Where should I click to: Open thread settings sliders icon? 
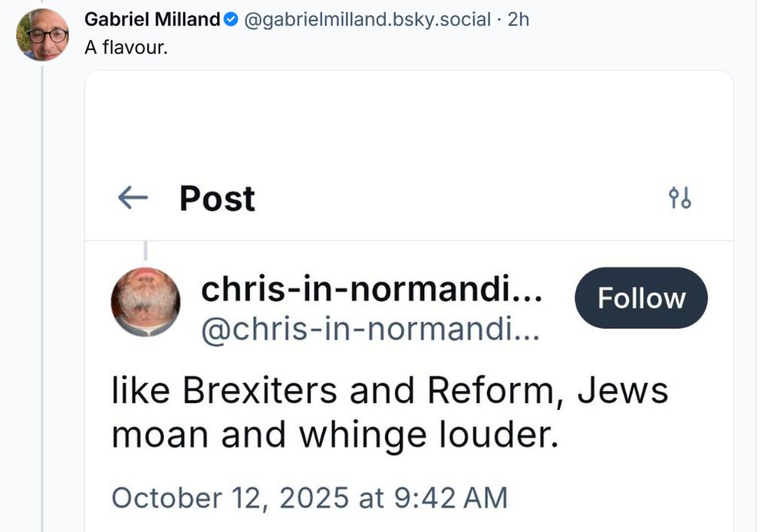click(680, 199)
